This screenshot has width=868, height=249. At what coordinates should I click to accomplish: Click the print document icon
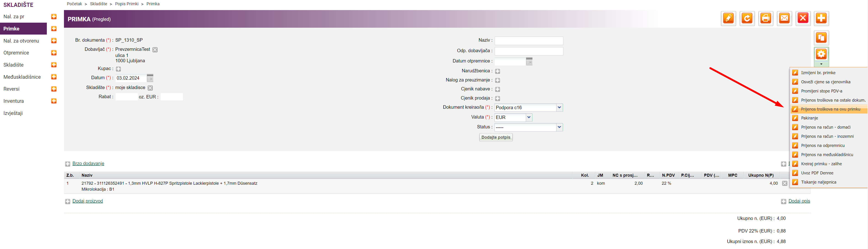(766, 19)
